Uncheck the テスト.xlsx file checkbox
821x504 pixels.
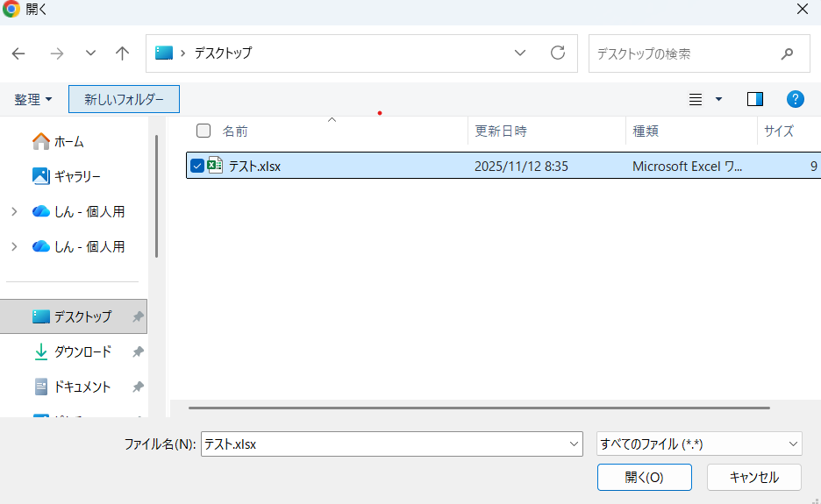[197, 166]
